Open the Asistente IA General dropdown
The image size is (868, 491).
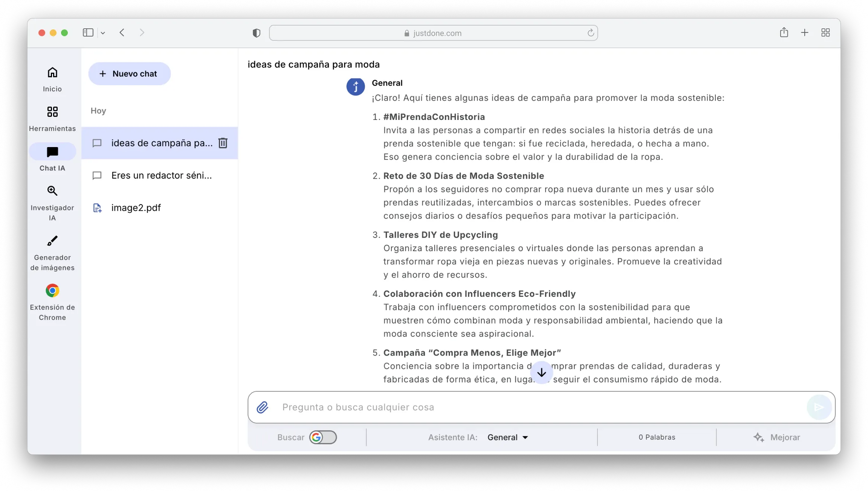tap(507, 437)
